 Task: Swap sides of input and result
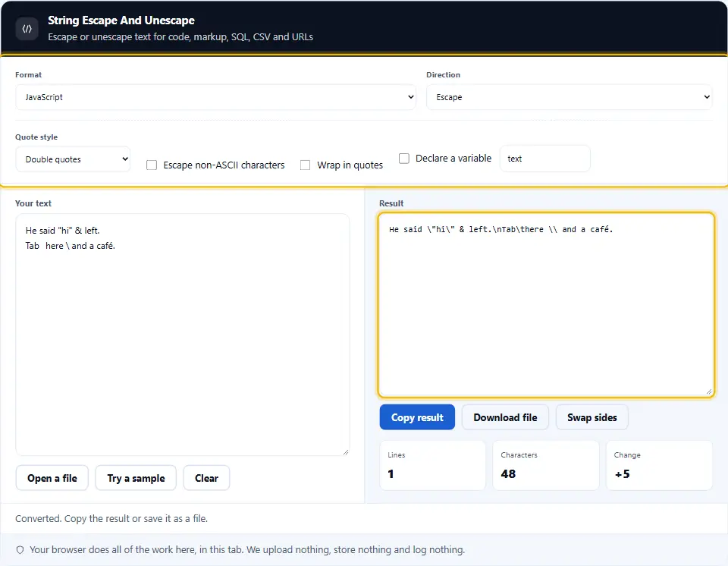pos(592,417)
